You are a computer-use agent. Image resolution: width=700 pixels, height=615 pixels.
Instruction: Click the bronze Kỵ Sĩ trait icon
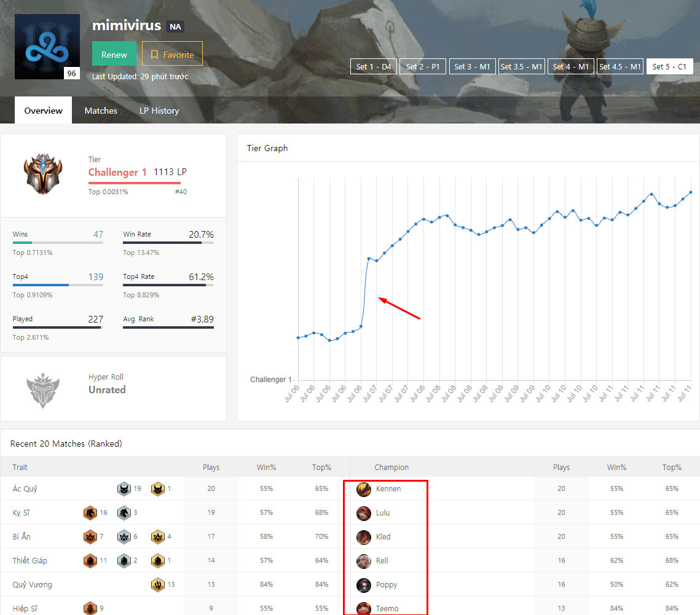90,513
